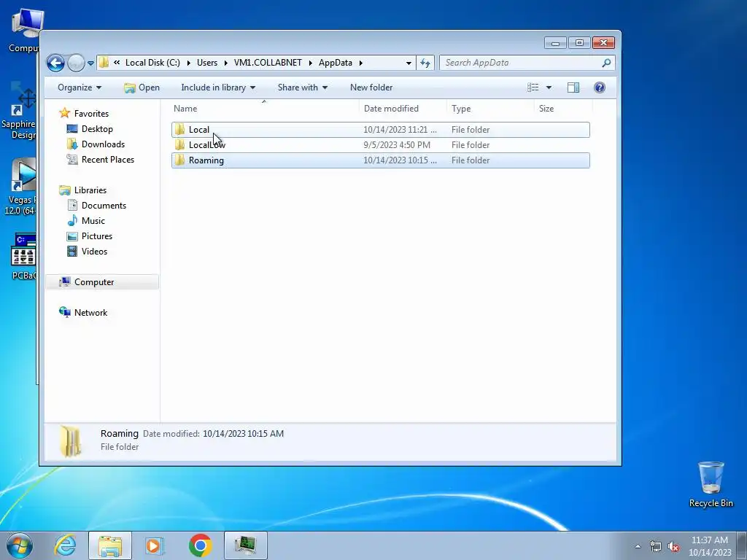Select the Local folder icon
The height and width of the screenshot is (560, 747).
tap(179, 130)
